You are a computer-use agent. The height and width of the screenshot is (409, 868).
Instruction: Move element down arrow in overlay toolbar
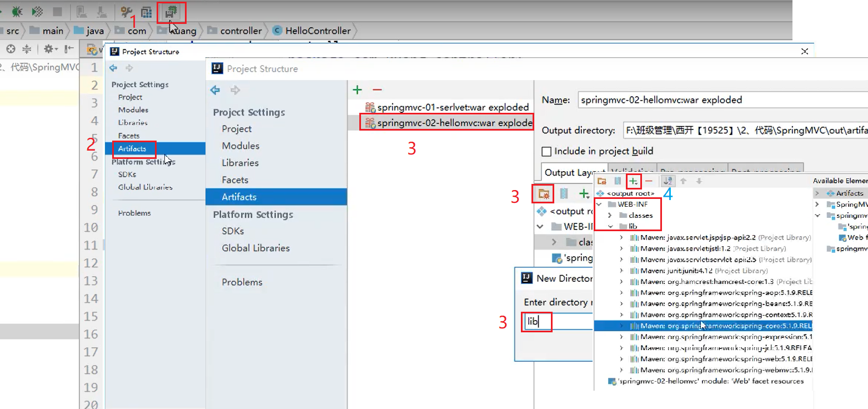click(699, 181)
